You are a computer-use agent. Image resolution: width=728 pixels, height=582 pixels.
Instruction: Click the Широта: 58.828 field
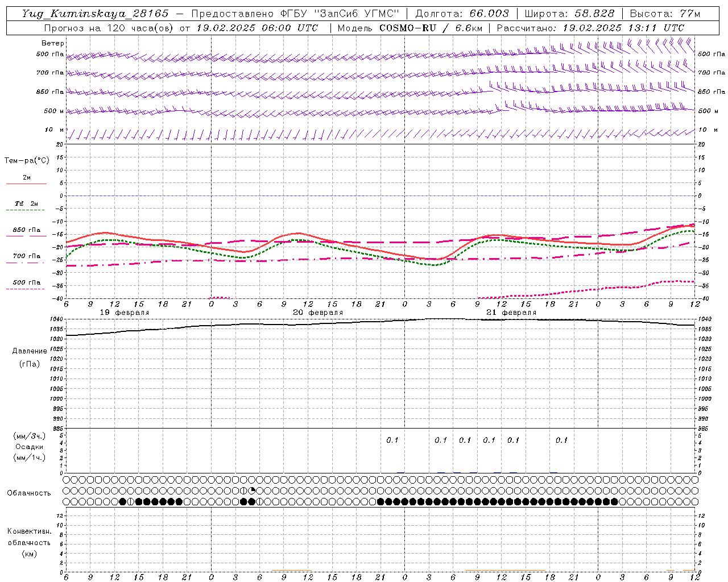coord(569,14)
